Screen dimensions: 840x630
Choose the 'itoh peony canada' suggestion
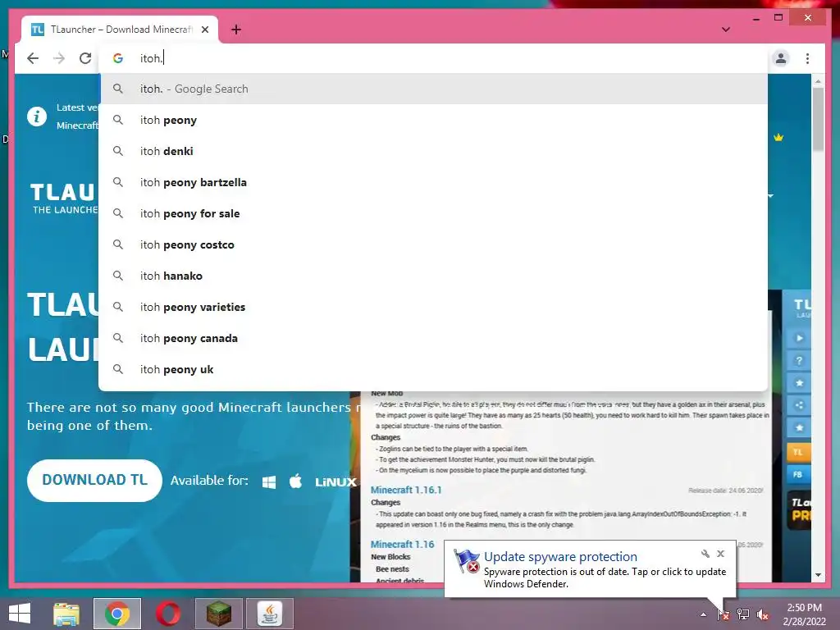[x=434, y=338]
